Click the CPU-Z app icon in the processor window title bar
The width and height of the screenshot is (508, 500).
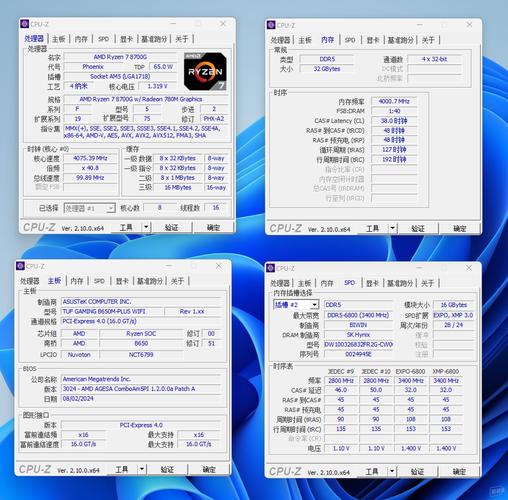[24, 24]
